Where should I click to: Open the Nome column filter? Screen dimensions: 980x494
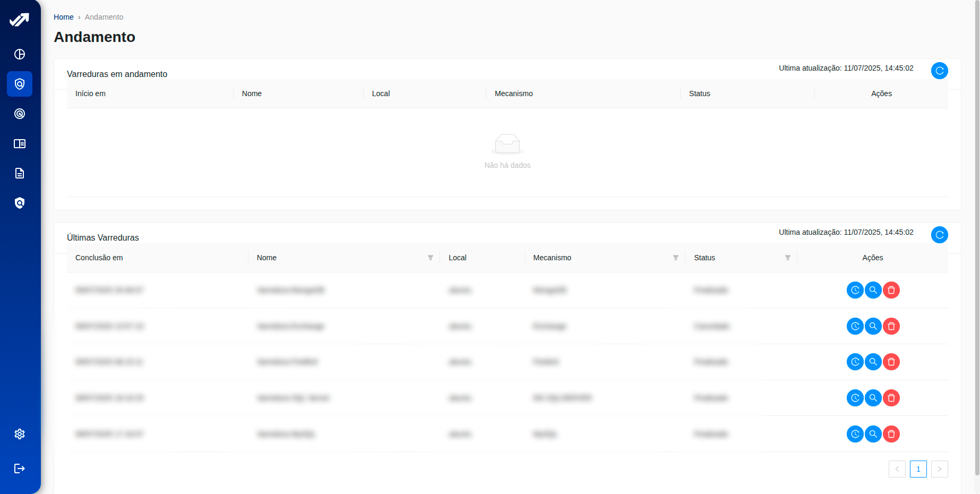431,258
